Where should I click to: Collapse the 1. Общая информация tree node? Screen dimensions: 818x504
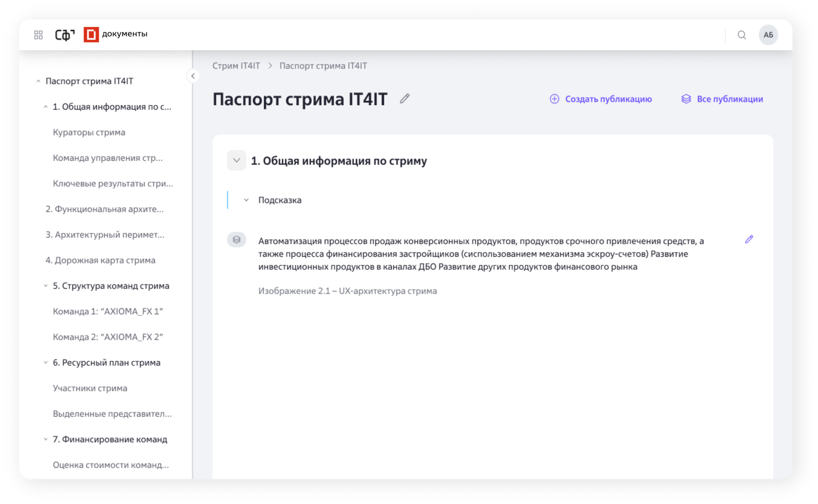click(45, 107)
